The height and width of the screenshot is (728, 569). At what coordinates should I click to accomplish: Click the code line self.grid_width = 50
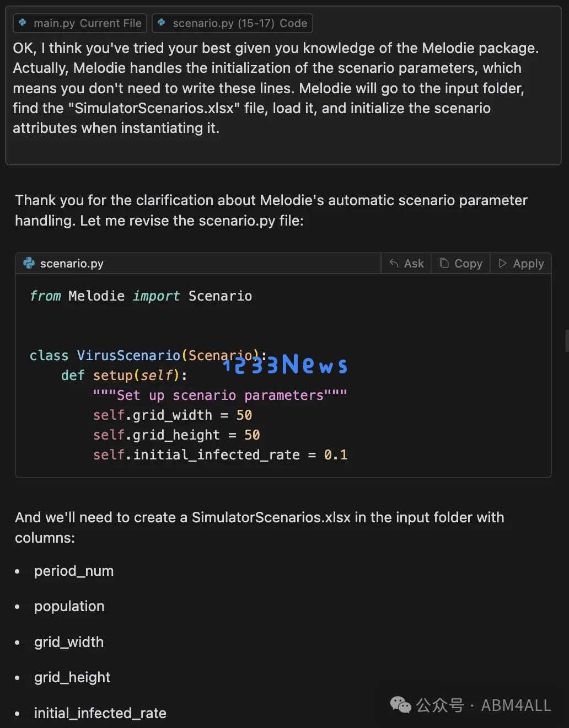172,415
